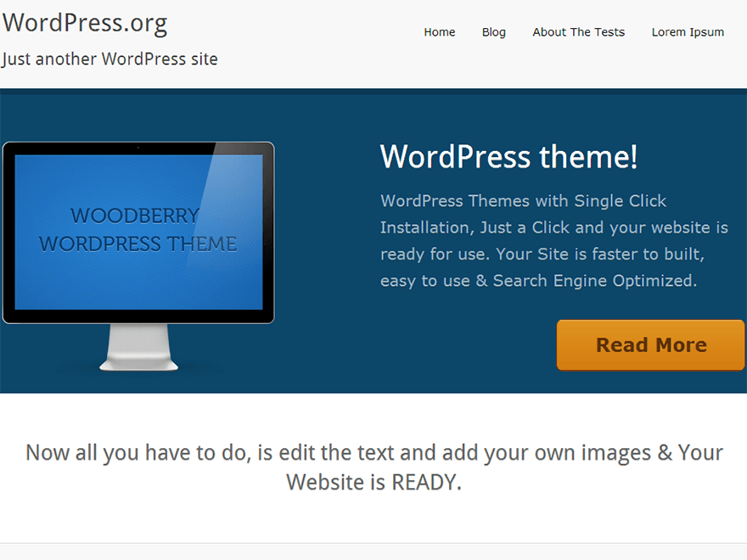The image size is (747, 560).
Task: Click the silver monitor stand
Action: [138, 350]
